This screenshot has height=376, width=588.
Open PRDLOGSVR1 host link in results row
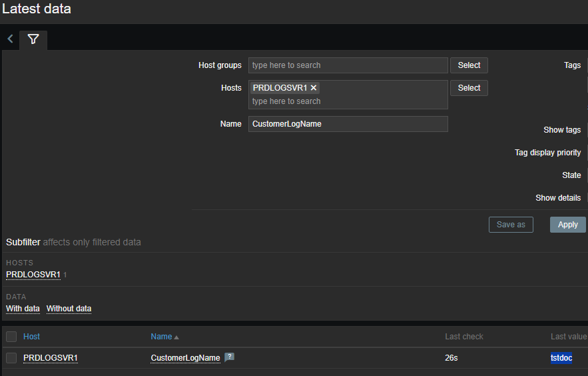click(51, 358)
